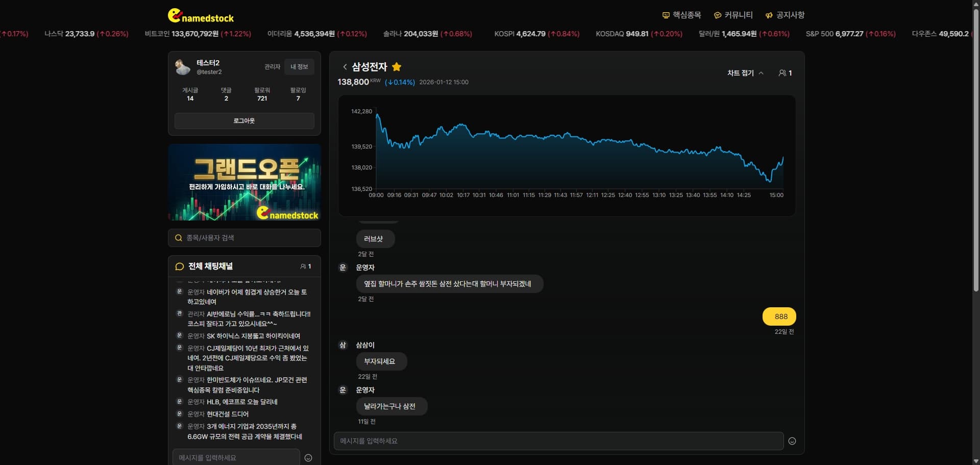
Task: Open emoji picker in the global chat
Action: (x=308, y=458)
